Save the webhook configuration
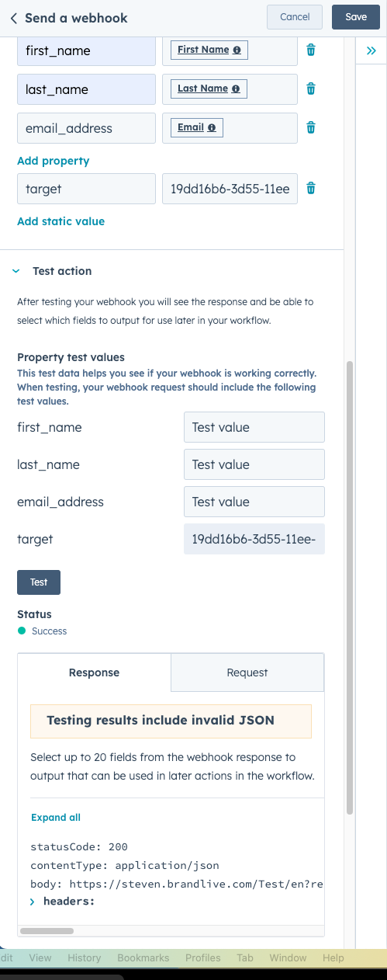Screen dimensions: 387x980 (x=356, y=17)
